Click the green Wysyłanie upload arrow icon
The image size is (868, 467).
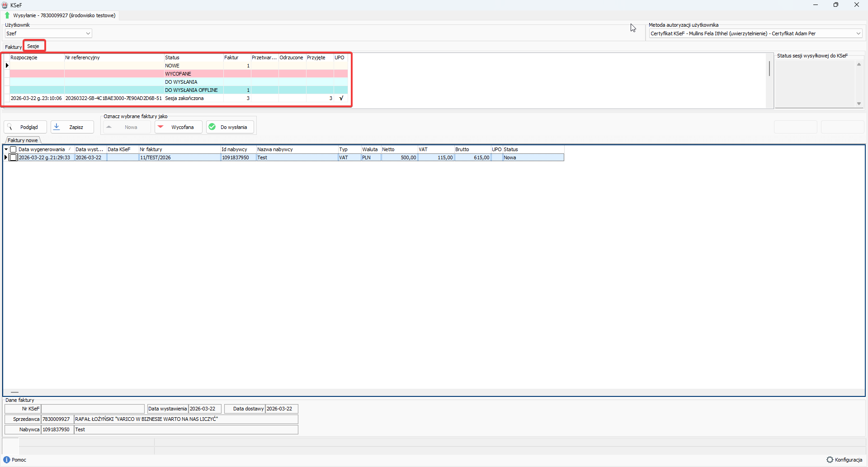pyautogui.click(x=7, y=15)
